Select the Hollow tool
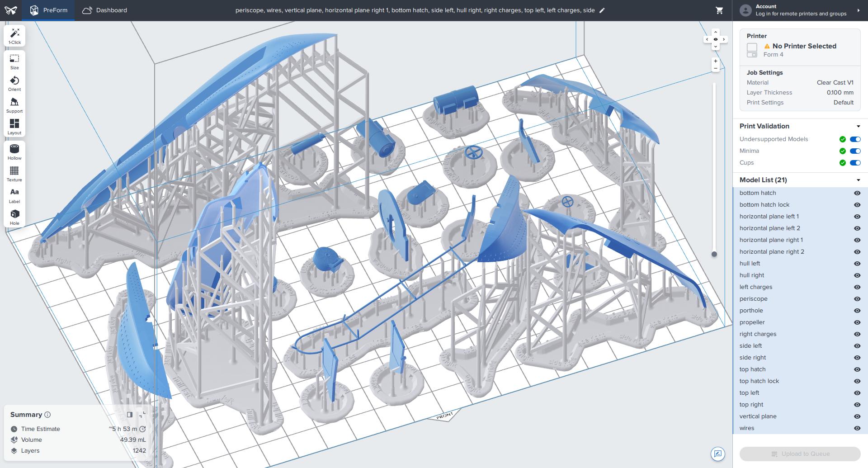This screenshot has width=868, height=468. 14,152
